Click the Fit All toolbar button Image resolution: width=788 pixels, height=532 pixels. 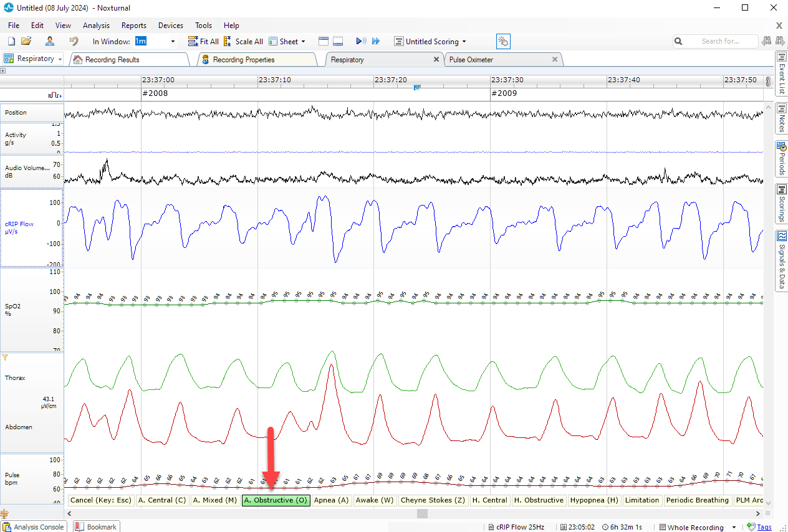(203, 42)
